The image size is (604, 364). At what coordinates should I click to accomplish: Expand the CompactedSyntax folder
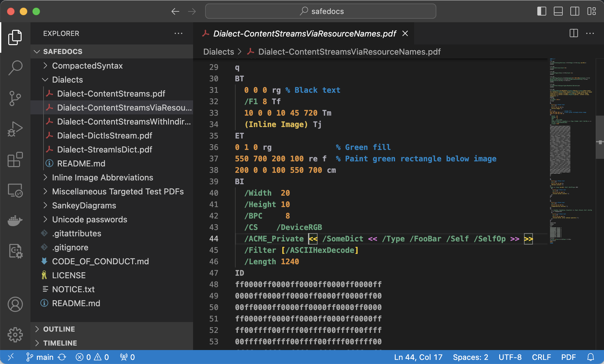point(112,66)
